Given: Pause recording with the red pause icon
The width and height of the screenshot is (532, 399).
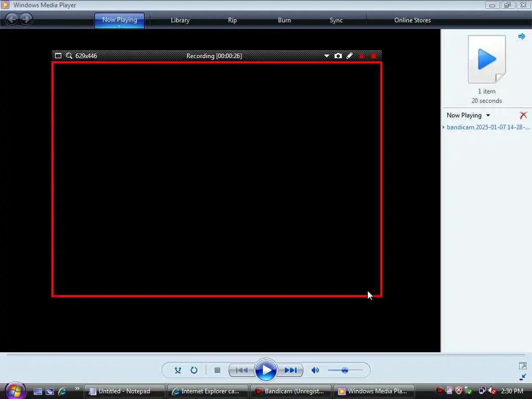Looking at the screenshot, I should point(362,56).
